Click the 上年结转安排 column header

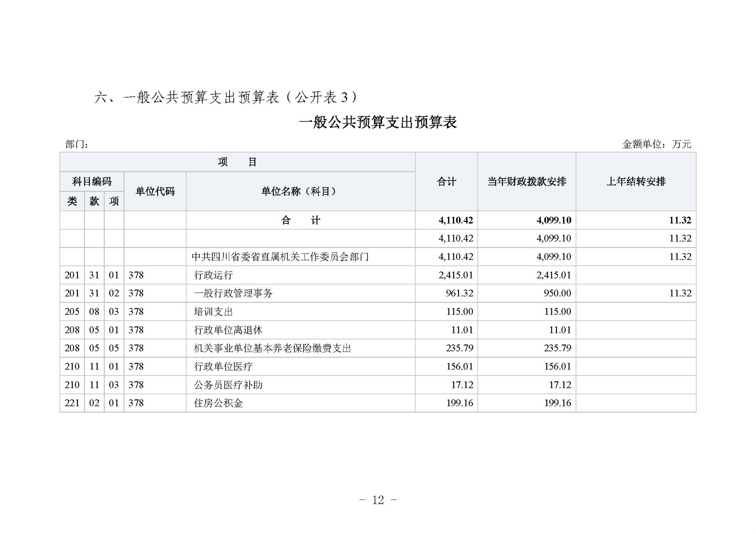[x=636, y=182]
